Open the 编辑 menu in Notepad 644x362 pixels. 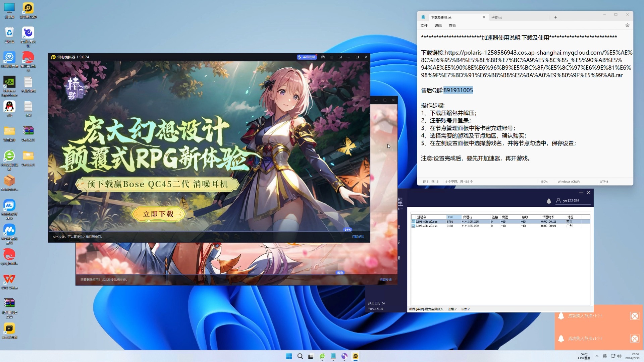pos(438,25)
